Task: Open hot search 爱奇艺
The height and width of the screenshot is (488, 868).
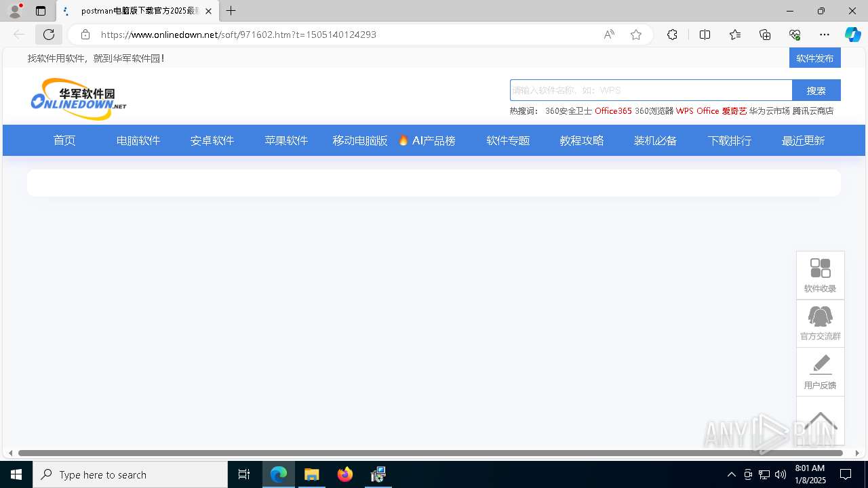Action: point(734,111)
